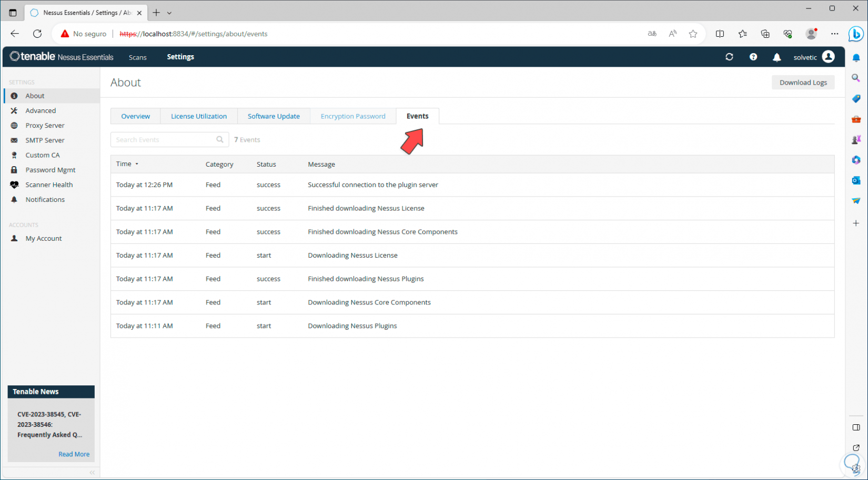Switch to the Overview tab
This screenshot has height=480, width=868.
point(136,116)
